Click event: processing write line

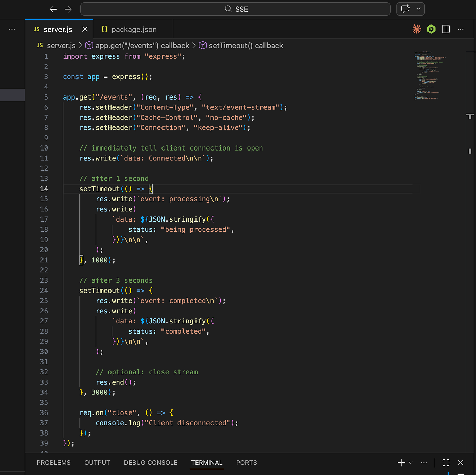click(x=163, y=199)
